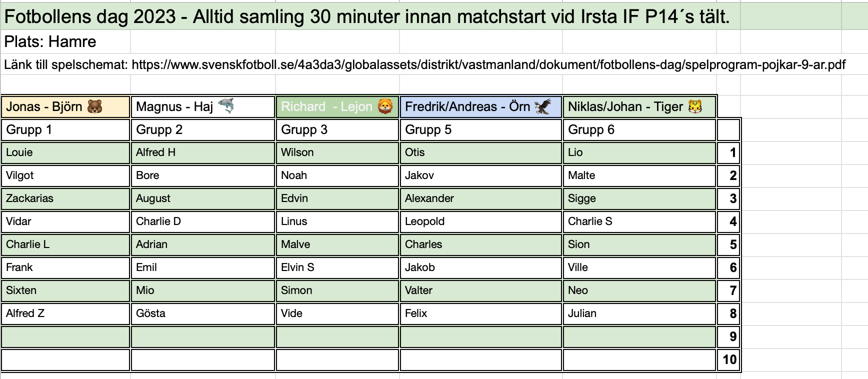Click the cell containing Charlie D

[x=203, y=221]
